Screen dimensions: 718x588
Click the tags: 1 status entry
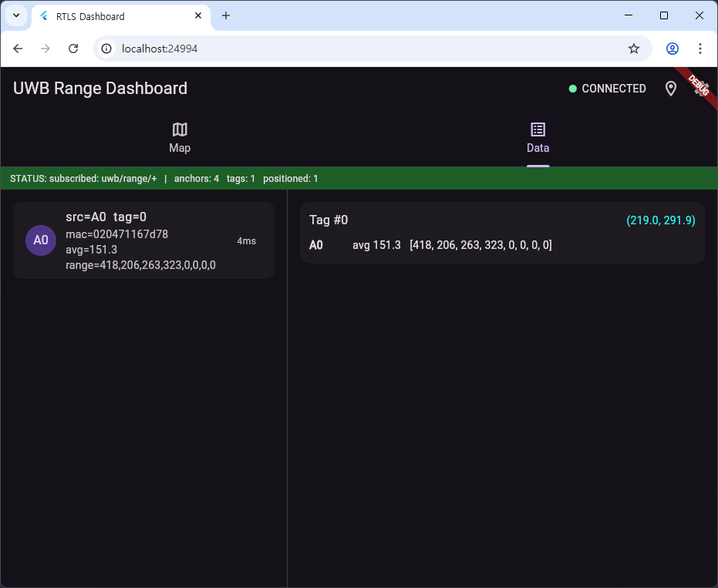[241, 179]
